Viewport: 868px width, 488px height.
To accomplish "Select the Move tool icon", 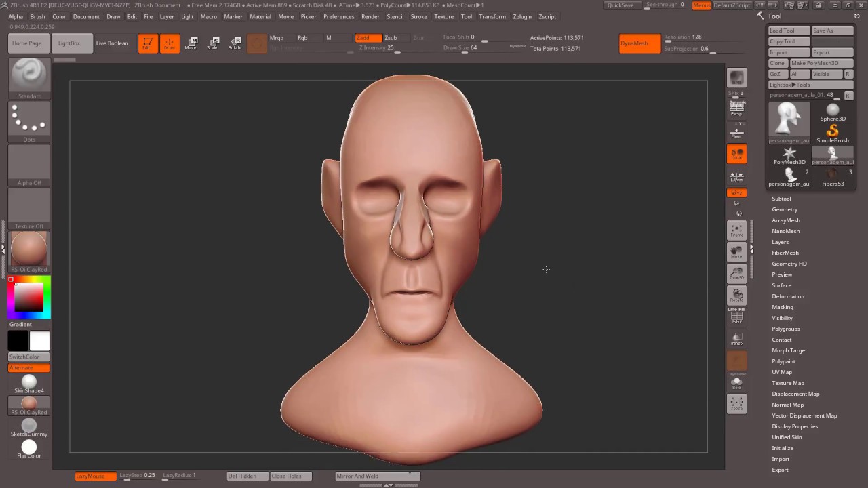I will coord(191,43).
